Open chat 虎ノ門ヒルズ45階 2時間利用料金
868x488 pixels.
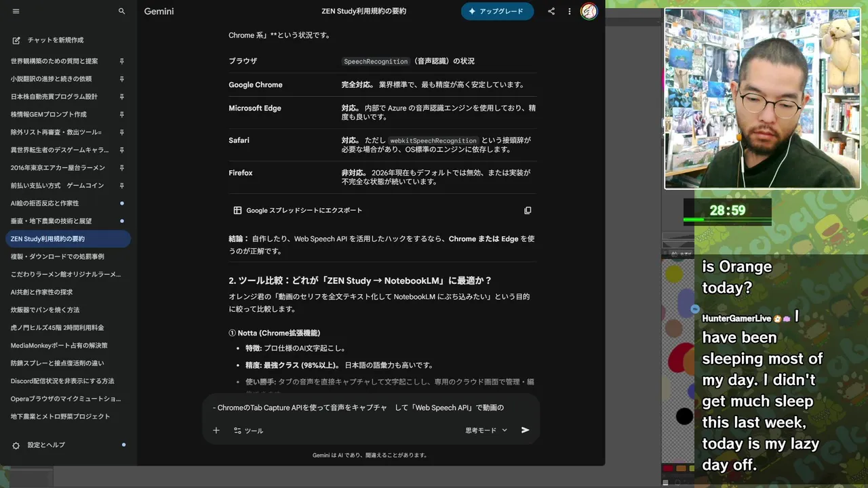click(57, 327)
